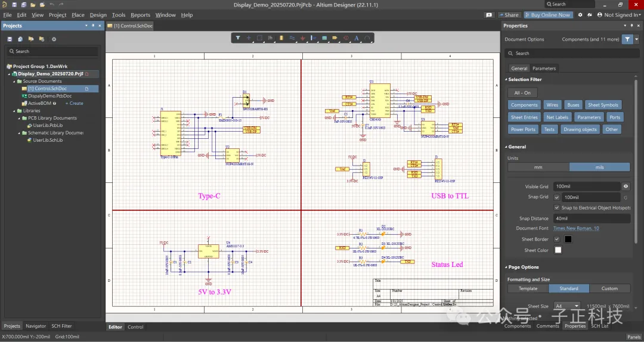644x342 pixels.
Task: Select the Move/Add plus tool in active bar
Action: 249,38
